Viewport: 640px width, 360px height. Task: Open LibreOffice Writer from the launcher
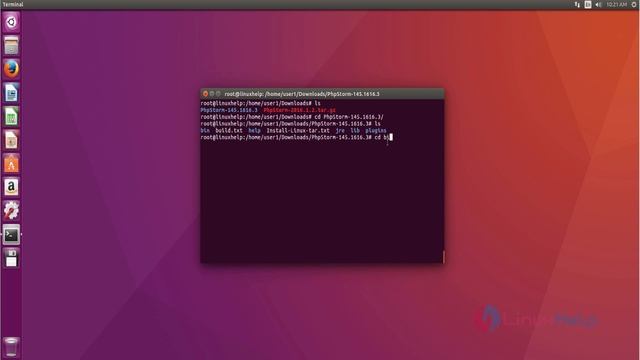coord(11,93)
